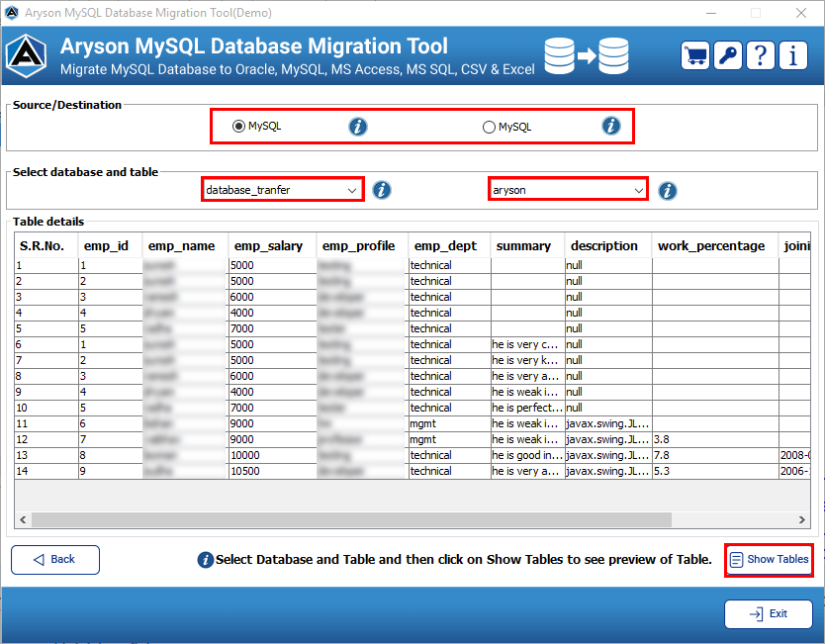Select work_percentage cell 3.8
The height and width of the screenshot is (644, 825).
[715, 439]
